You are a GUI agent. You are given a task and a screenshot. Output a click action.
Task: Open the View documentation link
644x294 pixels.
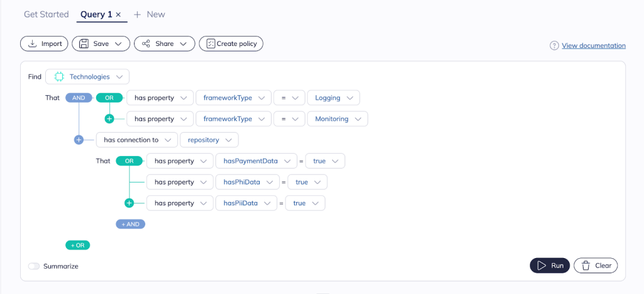[x=593, y=45]
